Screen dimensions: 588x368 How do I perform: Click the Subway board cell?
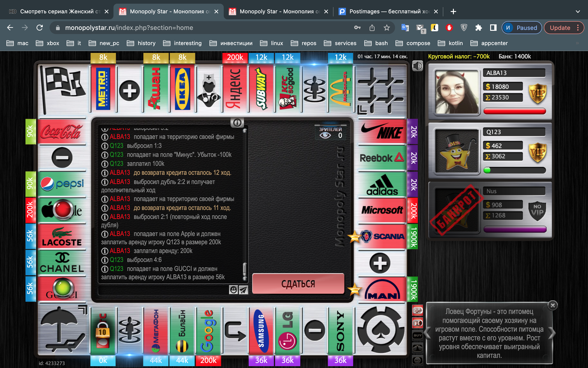pos(261,89)
